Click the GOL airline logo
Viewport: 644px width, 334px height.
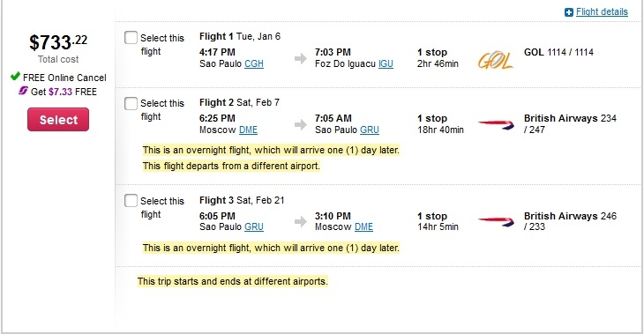click(495, 60)
